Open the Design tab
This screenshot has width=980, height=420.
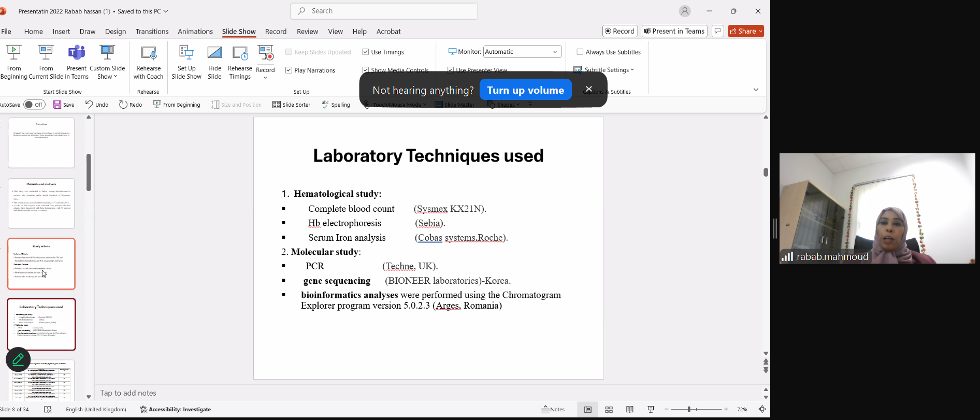[x=116, y=31]
